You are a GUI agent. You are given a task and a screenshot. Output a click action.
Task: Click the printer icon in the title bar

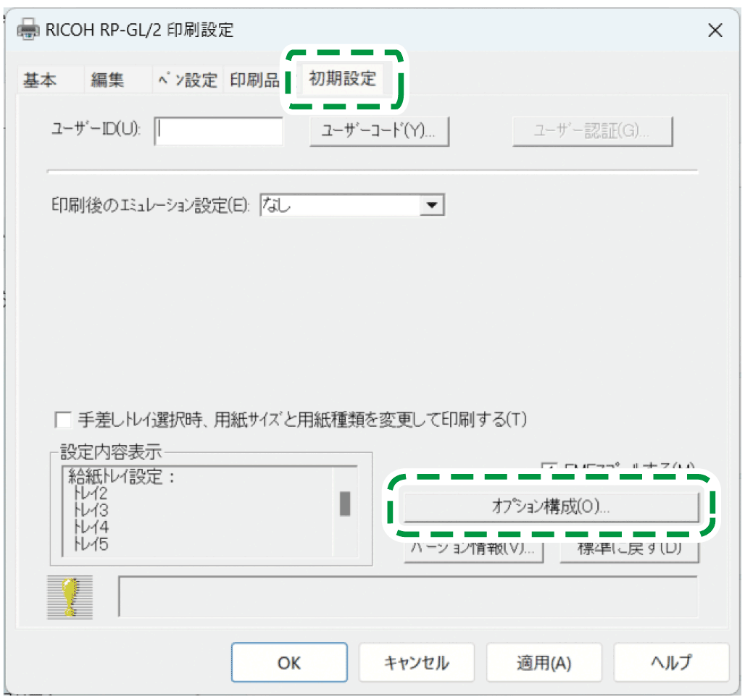pyautogui.click(x=28, y=30)
